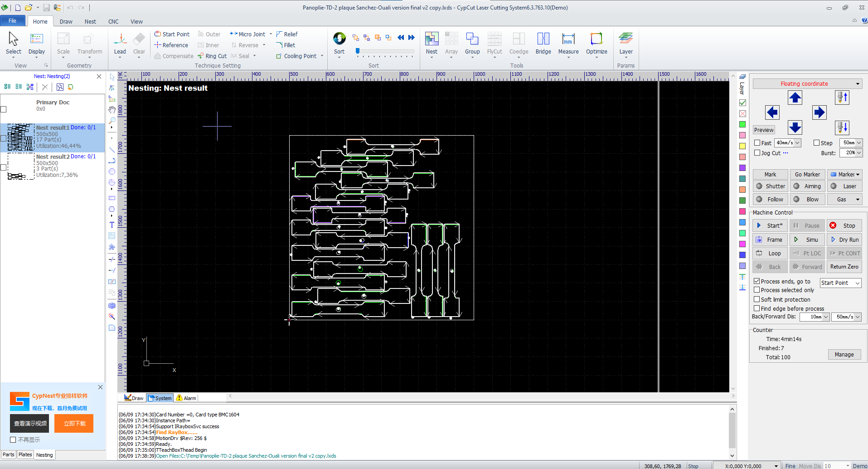Click the jog up arrow
The image size is (868, 469).
pyautogui.click(x=795, y=98)
